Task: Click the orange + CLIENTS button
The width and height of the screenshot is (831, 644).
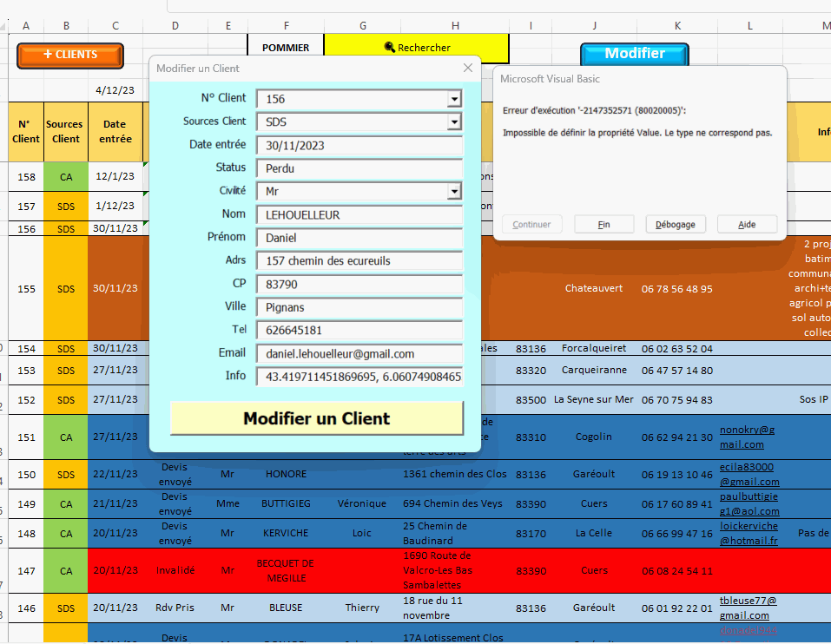Action: click(70, 56)
